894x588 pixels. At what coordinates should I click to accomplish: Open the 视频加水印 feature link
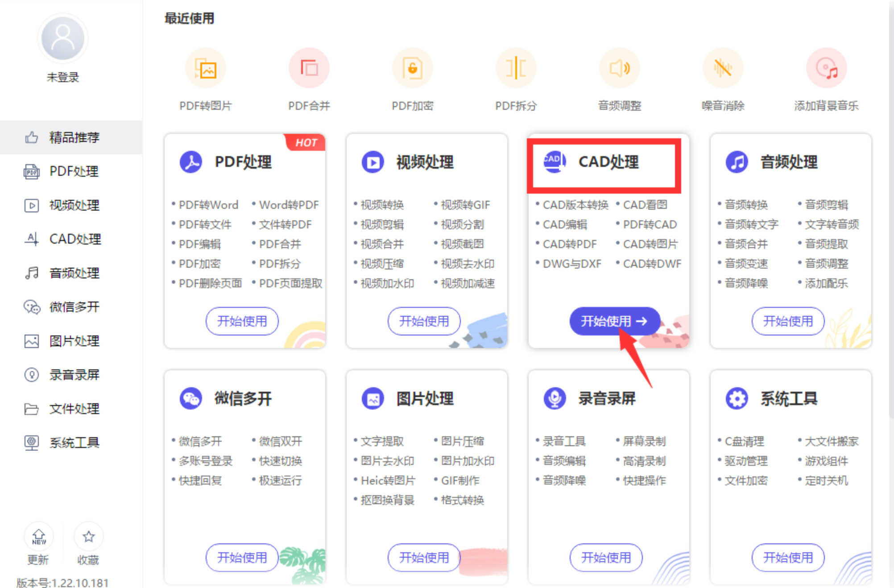387,283
